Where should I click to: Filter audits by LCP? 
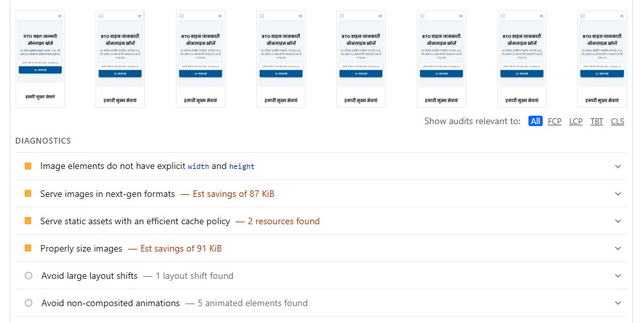576,122
